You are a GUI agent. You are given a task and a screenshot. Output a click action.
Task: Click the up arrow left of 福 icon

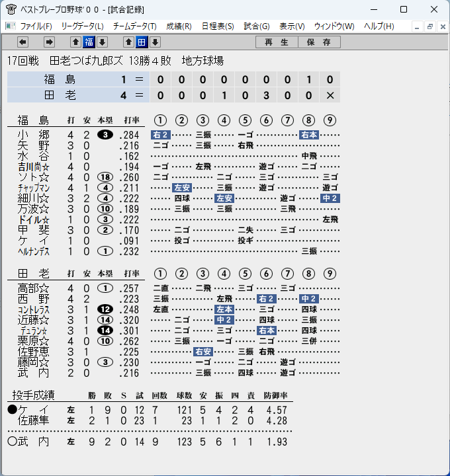click(x=75, y=42)
